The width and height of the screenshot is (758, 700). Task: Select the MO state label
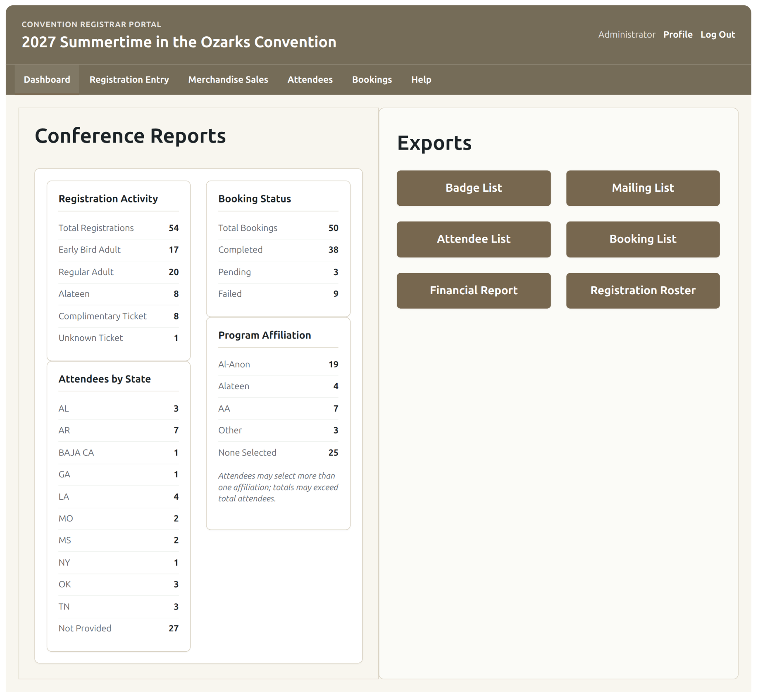[65, 519]
